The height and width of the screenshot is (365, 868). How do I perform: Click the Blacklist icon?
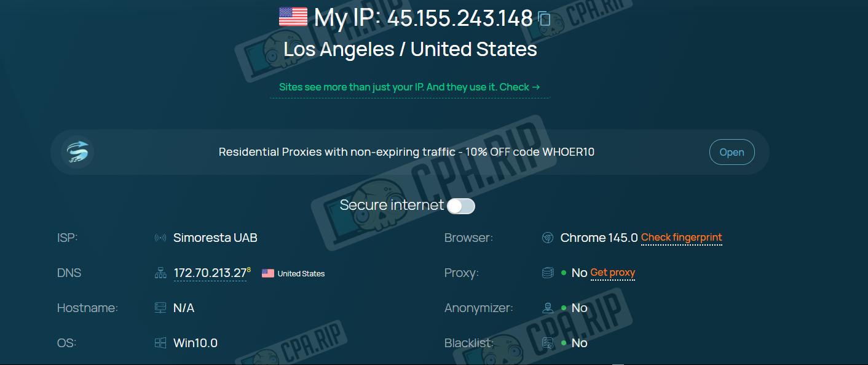coord(548,343)
